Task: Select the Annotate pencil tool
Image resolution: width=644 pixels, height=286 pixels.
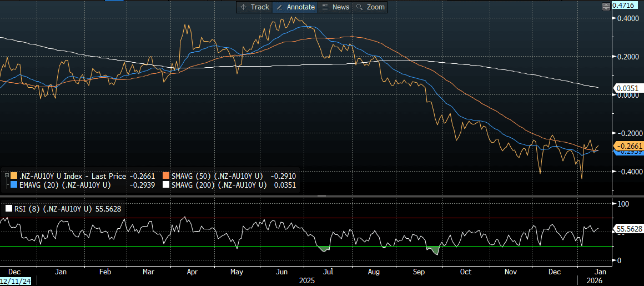Action: 295,7
